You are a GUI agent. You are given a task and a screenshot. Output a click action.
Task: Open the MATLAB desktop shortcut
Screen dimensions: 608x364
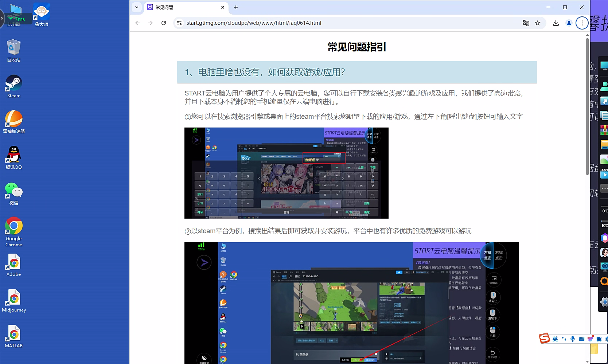[x=14, y=336]
